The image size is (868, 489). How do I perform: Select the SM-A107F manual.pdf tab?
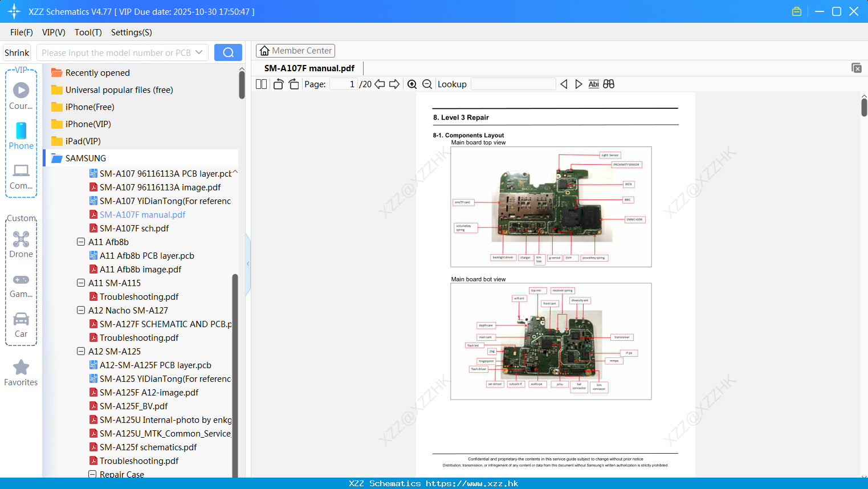click(309, 68)
